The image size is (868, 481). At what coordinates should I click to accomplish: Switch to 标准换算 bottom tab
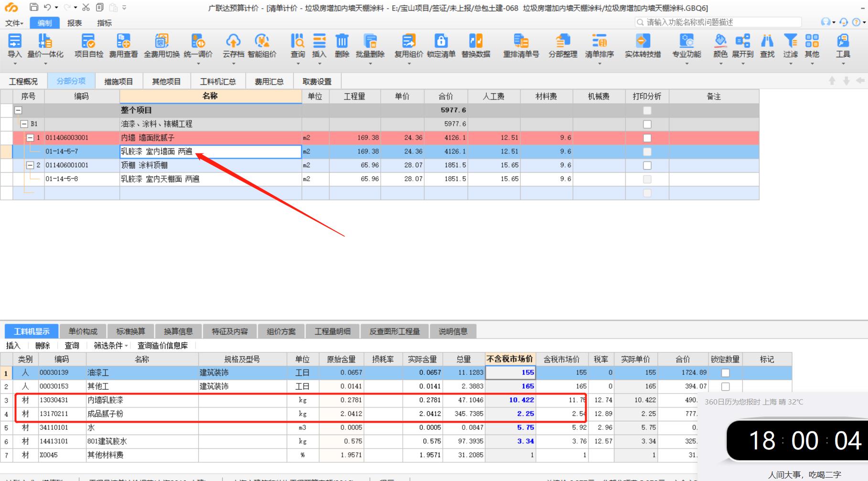tap(130, 331)
